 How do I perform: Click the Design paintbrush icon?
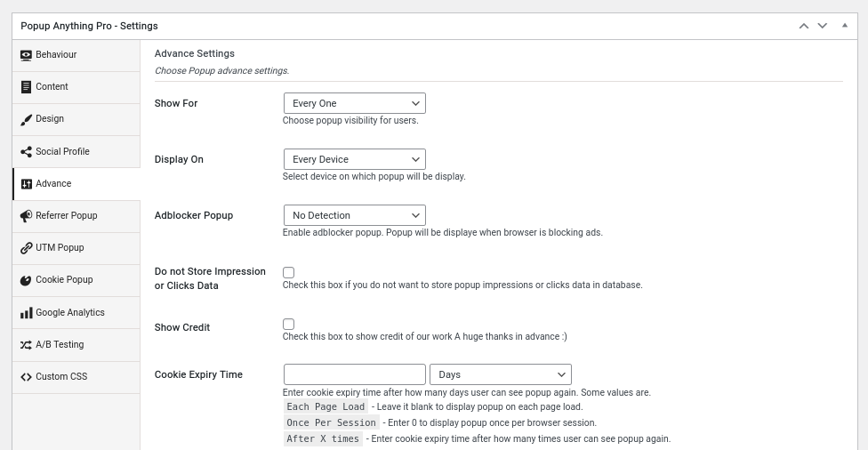[26, 119]
